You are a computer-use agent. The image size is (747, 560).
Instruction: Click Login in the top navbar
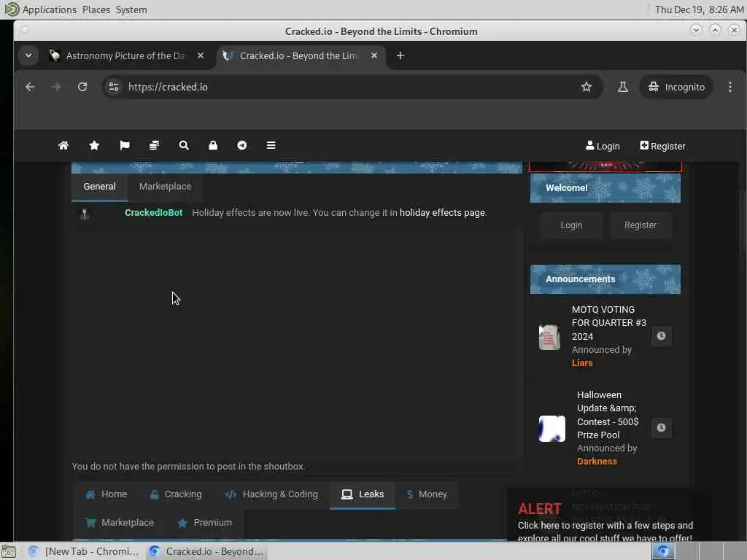pos(603,146)
